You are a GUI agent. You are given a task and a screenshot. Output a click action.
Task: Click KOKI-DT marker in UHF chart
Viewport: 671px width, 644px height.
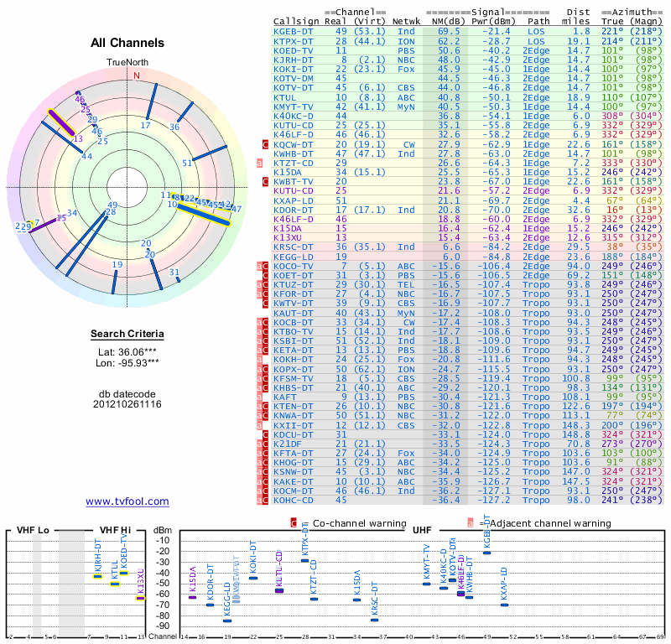(253, 578)
